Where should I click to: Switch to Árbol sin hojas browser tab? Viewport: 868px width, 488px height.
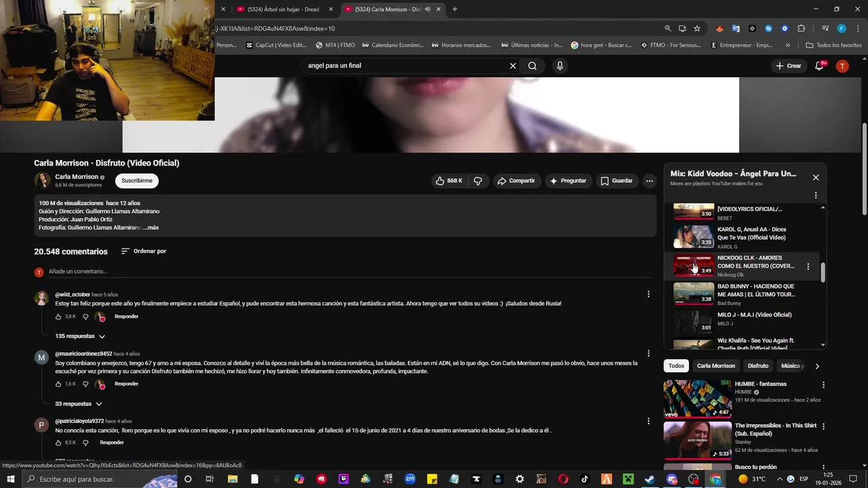point(284,9)
